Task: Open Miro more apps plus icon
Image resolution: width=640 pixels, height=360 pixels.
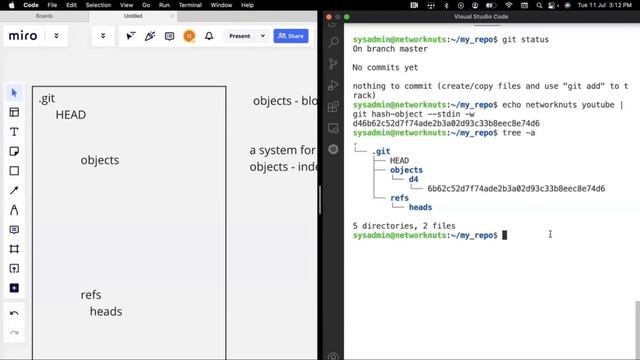Action: [x=14, y=288]
